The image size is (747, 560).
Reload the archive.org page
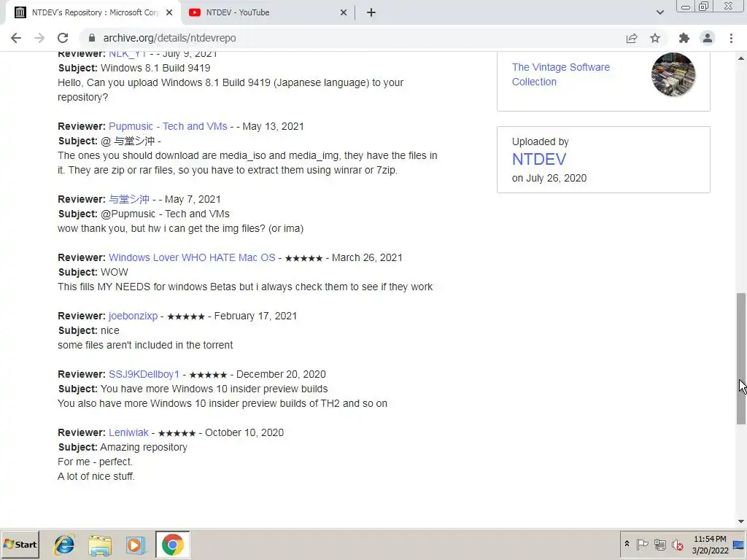63,38
